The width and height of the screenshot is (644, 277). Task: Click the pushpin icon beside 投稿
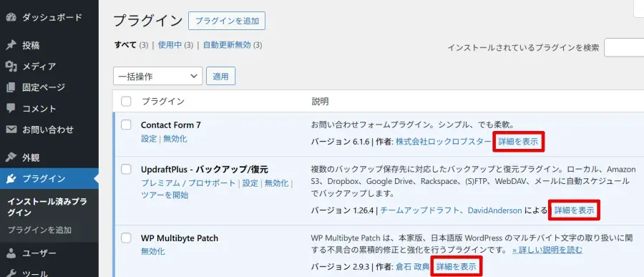click(11, 45)
